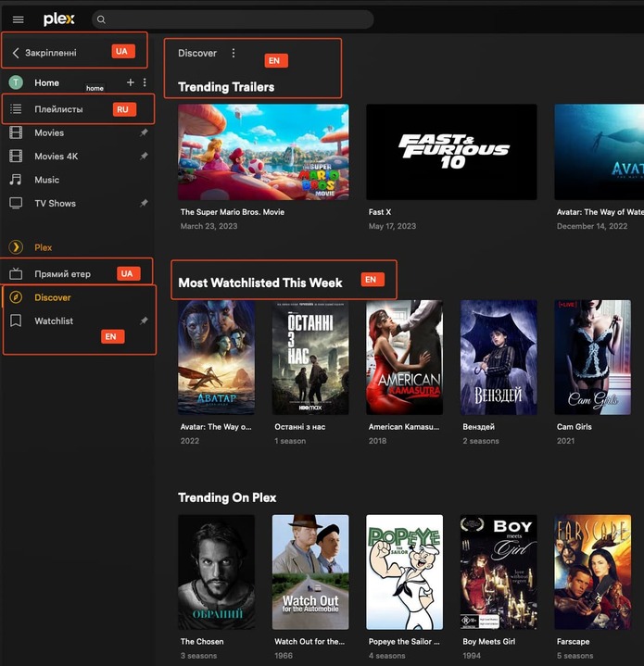
Task: Click the Music note icon
Action: pyautogui.click(x=16, y=180)
